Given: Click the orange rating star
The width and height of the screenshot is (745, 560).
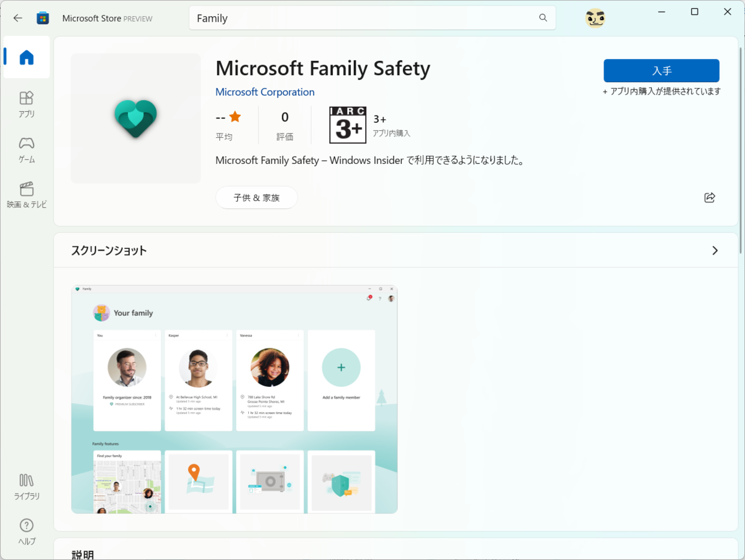Looking at the screenshot, I should [x=235, y=116].
